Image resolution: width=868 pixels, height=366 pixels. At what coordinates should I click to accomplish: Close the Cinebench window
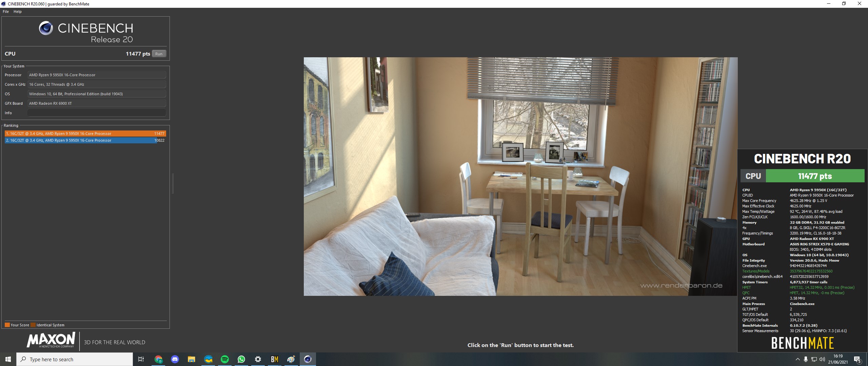(x=860, y=4)
